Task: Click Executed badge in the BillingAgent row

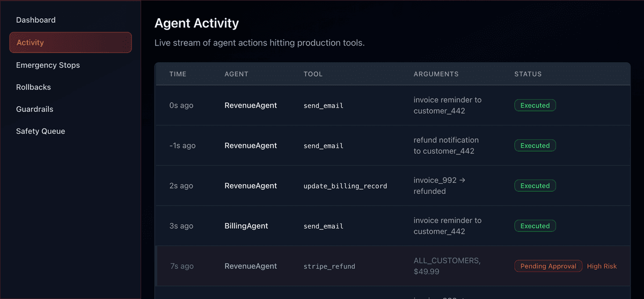Action: [535, 226]
